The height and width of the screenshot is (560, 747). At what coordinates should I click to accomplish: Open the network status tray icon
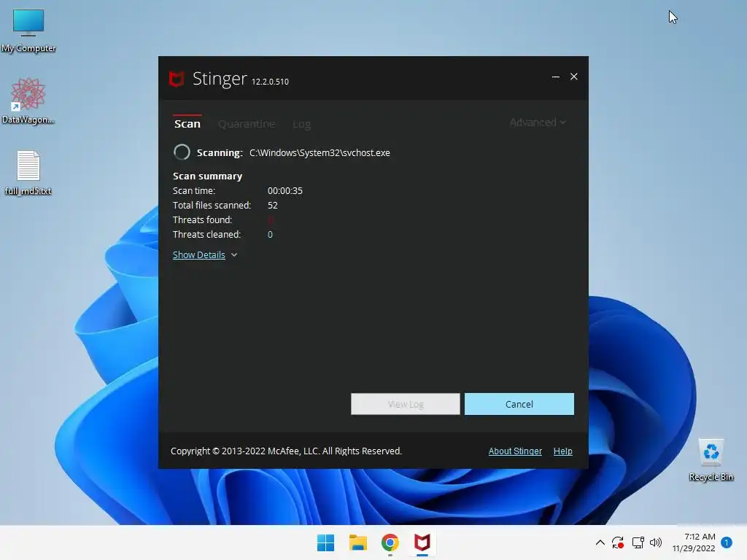[x=638, y=542]
